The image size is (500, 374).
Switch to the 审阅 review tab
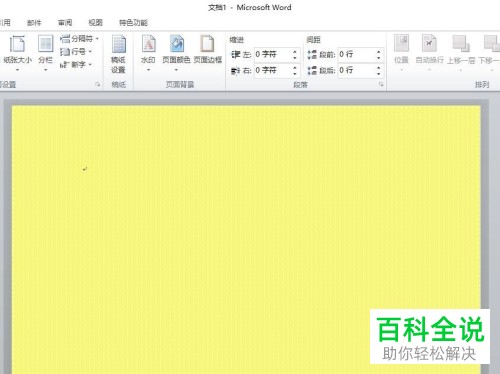[65, 23]
